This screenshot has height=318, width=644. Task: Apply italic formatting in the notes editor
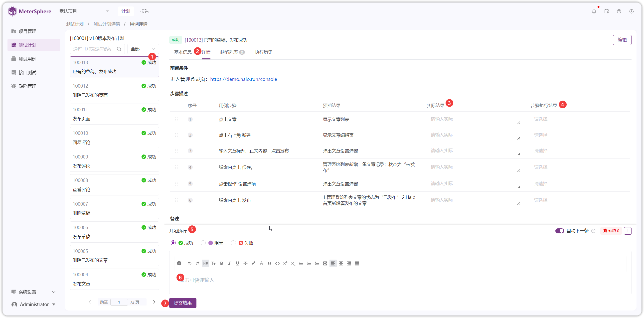point(229,263)
